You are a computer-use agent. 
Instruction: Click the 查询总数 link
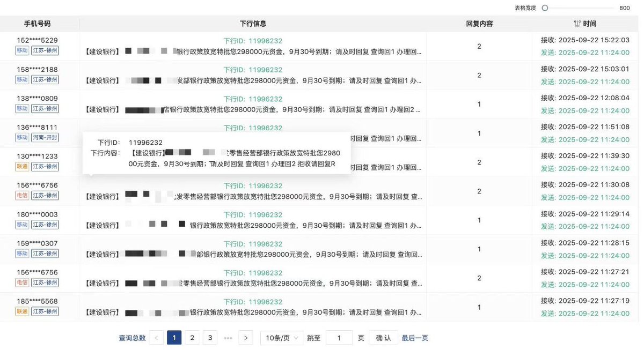point(131,338)
